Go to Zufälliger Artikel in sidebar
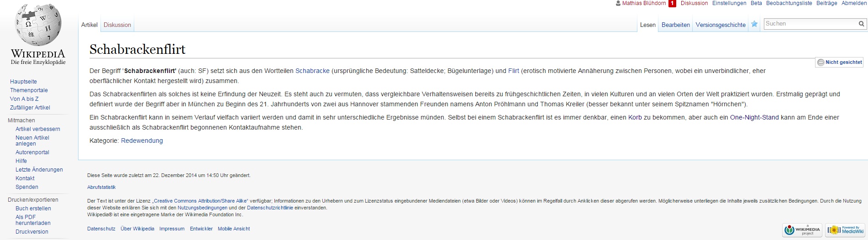 pyautogui.click(x=30, y=108)
